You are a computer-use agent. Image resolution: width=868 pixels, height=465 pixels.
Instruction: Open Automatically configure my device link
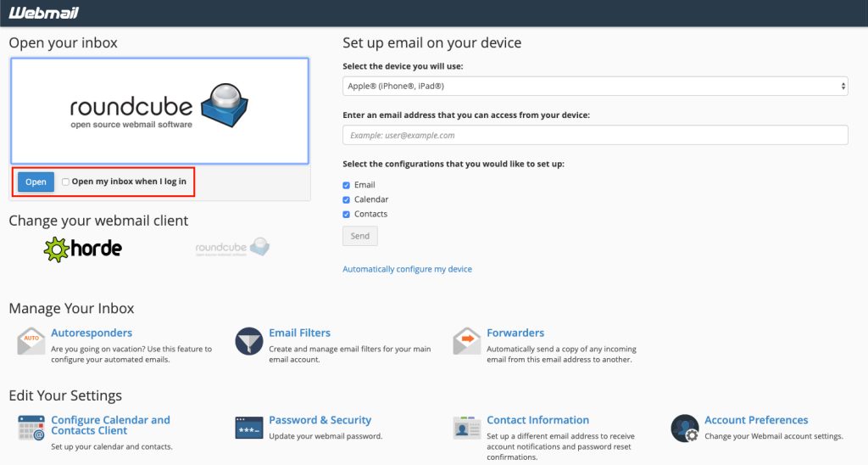408,269
